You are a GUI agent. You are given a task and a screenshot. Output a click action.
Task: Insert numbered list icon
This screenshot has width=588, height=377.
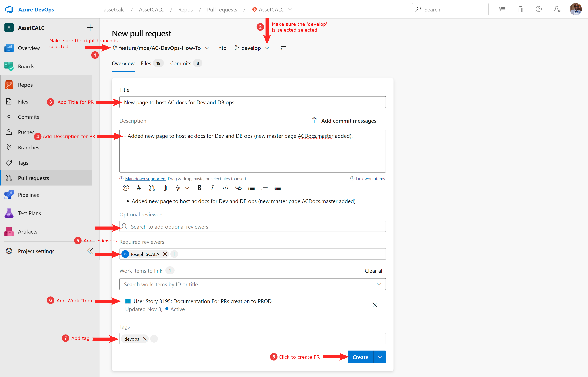[x=264, y=188]
